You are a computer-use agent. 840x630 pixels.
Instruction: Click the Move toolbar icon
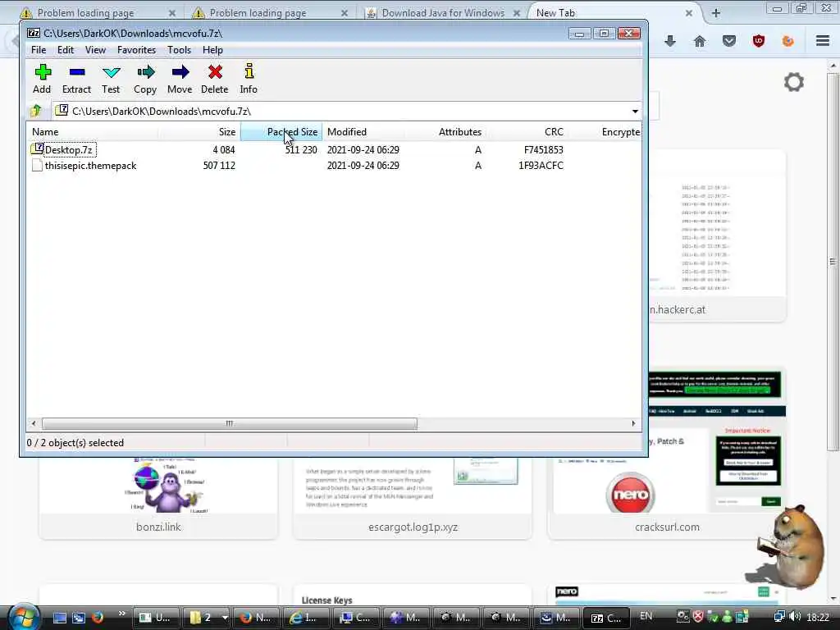[x=180, y=80]
